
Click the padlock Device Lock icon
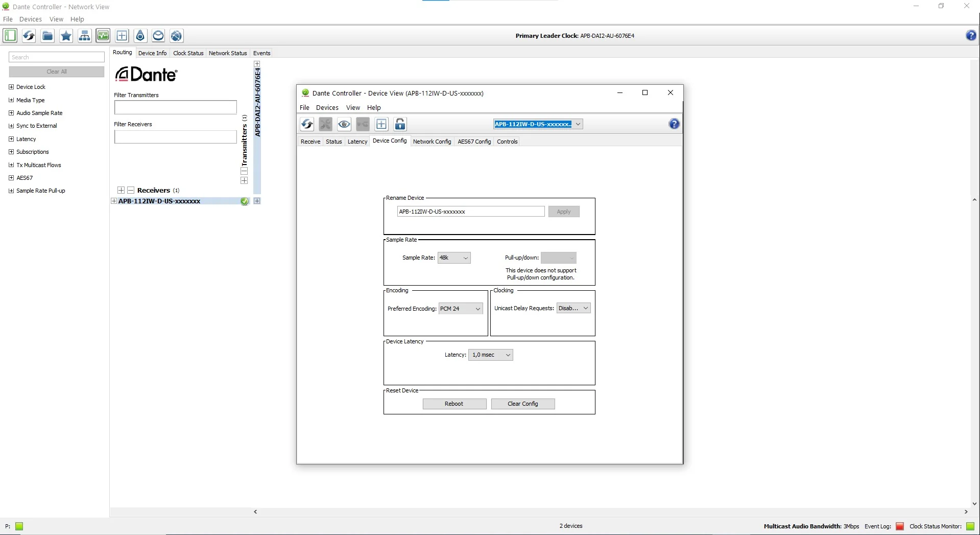[400, 124]
